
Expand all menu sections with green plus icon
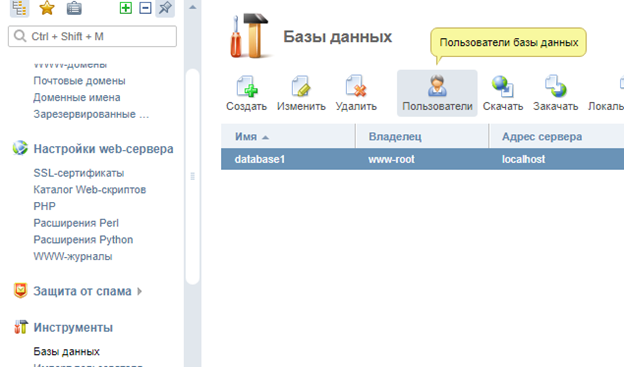click(x=126, y=8)
